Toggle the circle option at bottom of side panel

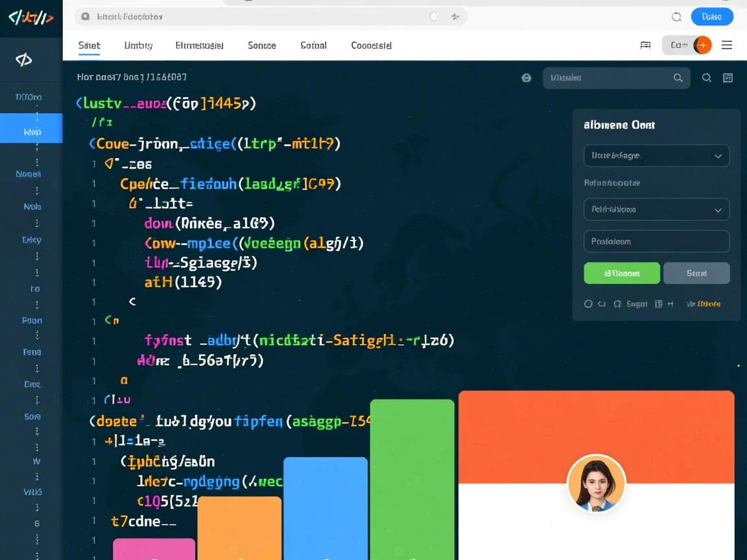pyautogui.click(x=588, y=303)
